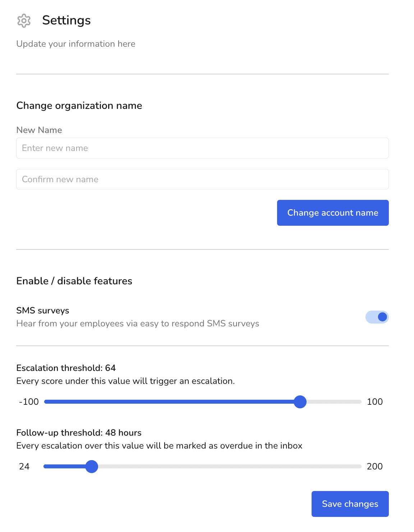Viewport: 414px width, 532px height.
Task: Click the escalation slider's -100 minimum label
Action: 29,402
